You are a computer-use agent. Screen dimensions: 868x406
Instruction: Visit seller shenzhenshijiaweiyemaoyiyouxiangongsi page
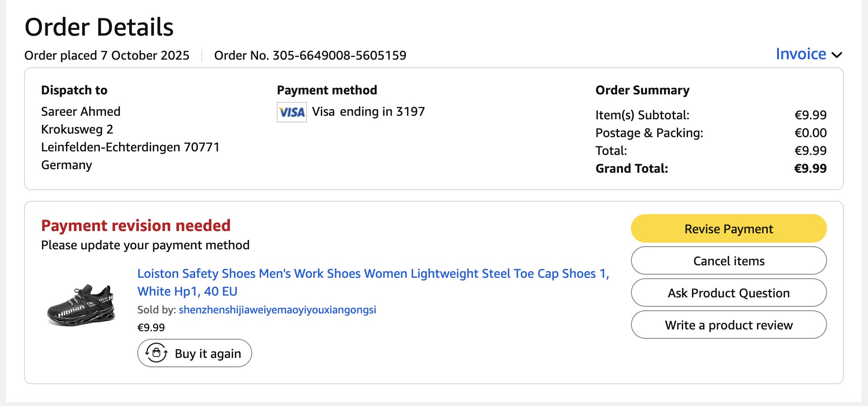coord(277,310)
